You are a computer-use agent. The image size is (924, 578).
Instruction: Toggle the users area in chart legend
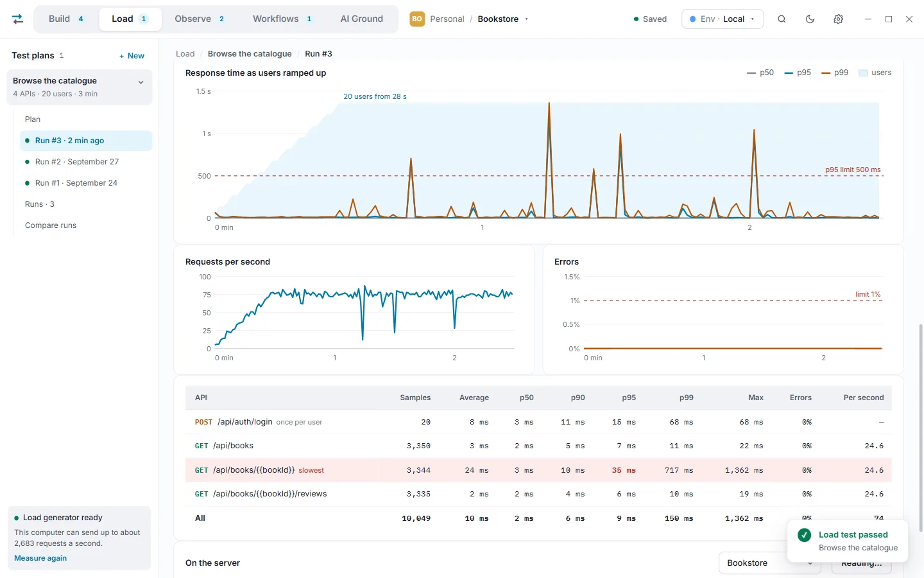click(875, 73)
